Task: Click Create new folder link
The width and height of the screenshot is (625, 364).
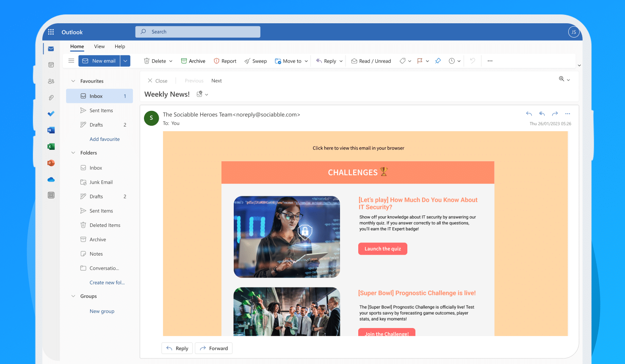Action: click(x=107, y=283)
